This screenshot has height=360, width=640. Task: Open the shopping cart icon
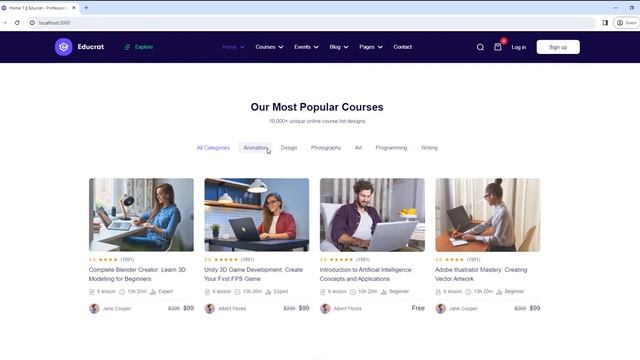click(498, 47)
